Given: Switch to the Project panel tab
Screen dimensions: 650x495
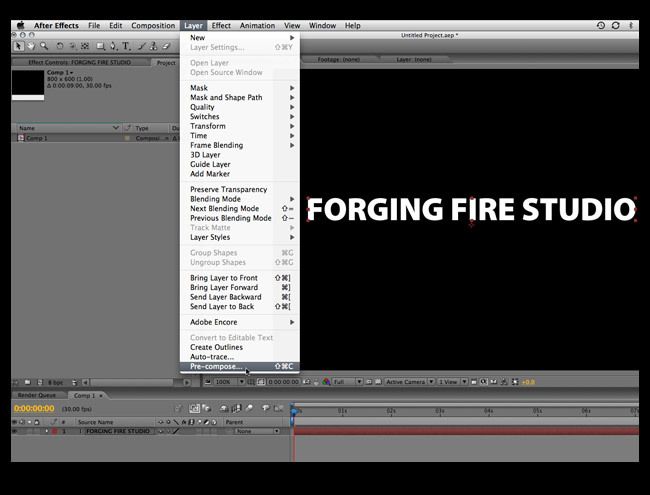Looking at the screenshot, I should point(166,63).
